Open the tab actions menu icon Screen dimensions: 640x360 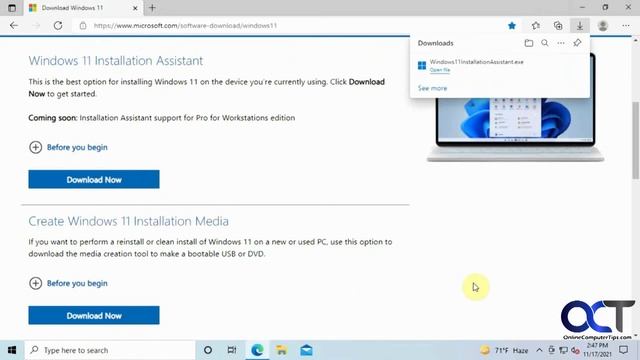(x=12, y=8)
